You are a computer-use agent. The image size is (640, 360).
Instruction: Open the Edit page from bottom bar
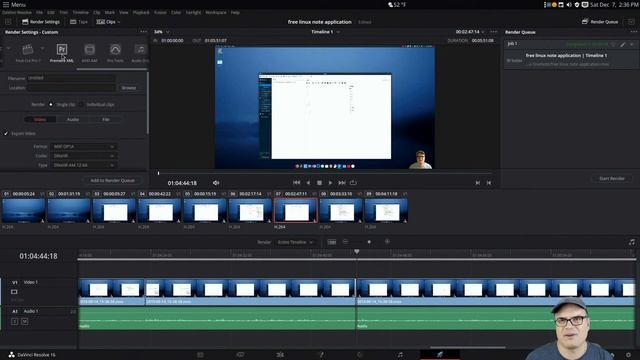point(280,355)
